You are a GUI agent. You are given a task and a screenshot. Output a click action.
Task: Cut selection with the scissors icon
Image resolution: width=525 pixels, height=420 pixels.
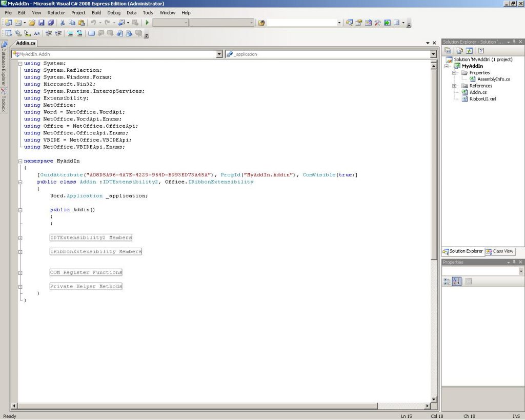coord(62,23)
